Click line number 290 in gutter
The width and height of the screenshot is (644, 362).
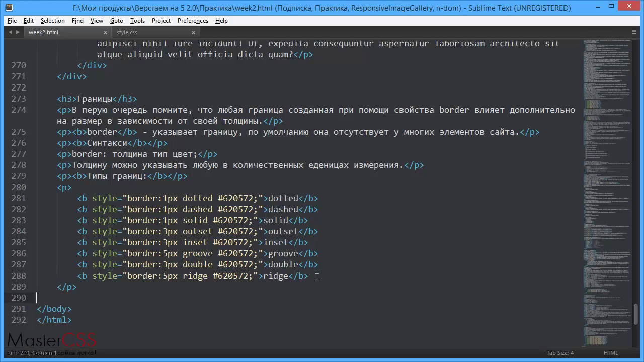pyautogui.click(x=18, y=298)
